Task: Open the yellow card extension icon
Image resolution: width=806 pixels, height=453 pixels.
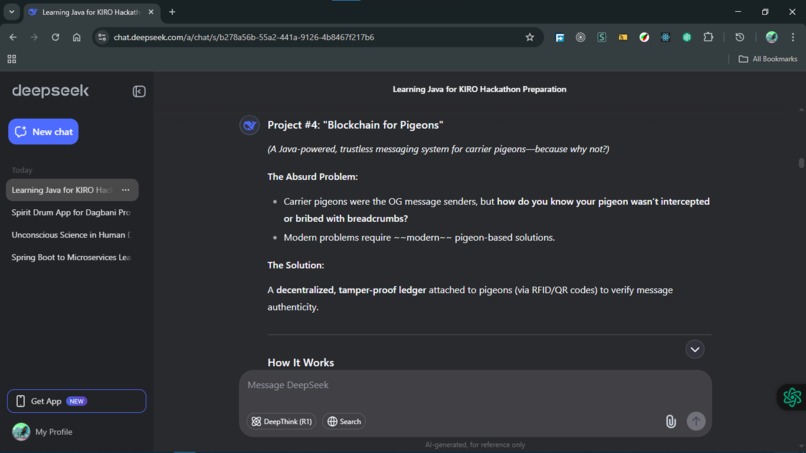Action: tap(623, 37)
